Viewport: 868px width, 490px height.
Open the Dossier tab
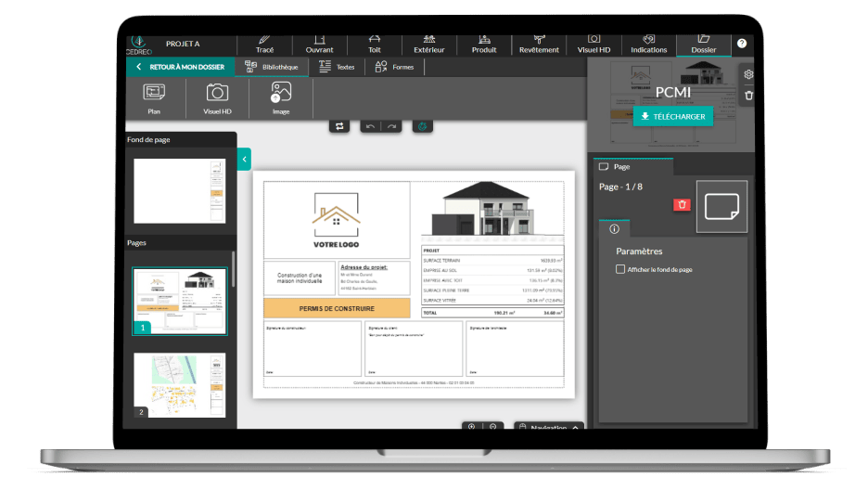703,44
